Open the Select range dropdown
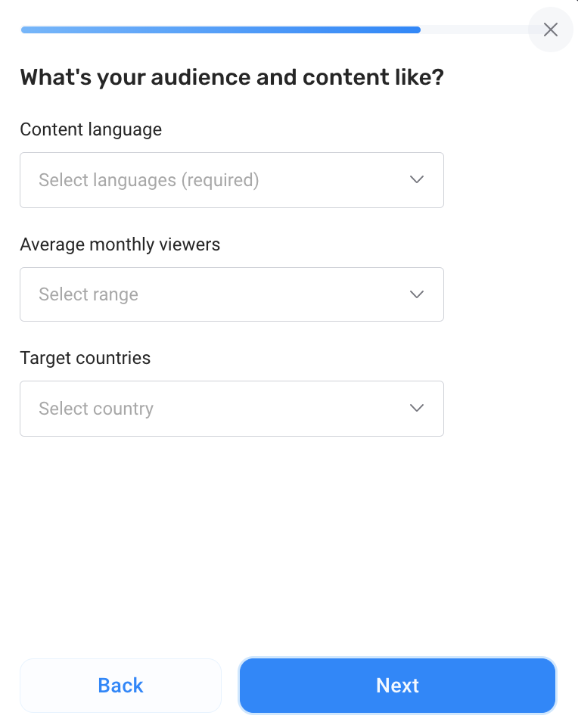 tap(232, 294)
